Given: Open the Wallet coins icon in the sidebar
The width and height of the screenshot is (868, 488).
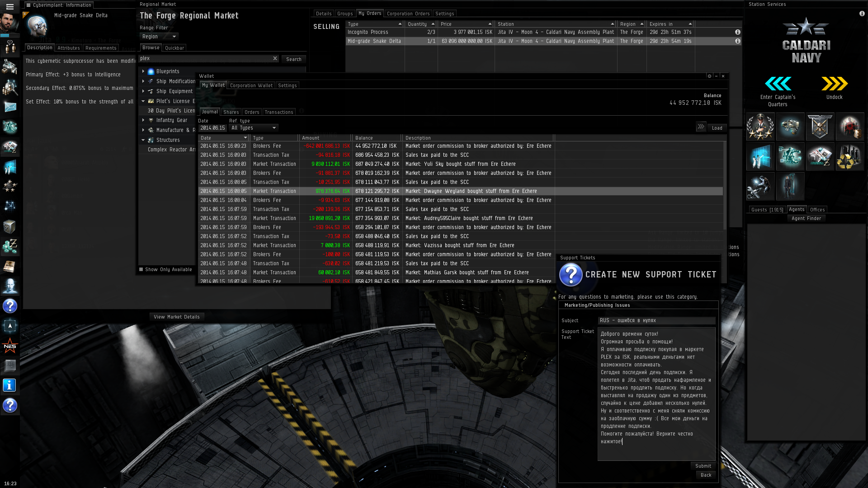Looking at the screenshot, I should [9, 246].
